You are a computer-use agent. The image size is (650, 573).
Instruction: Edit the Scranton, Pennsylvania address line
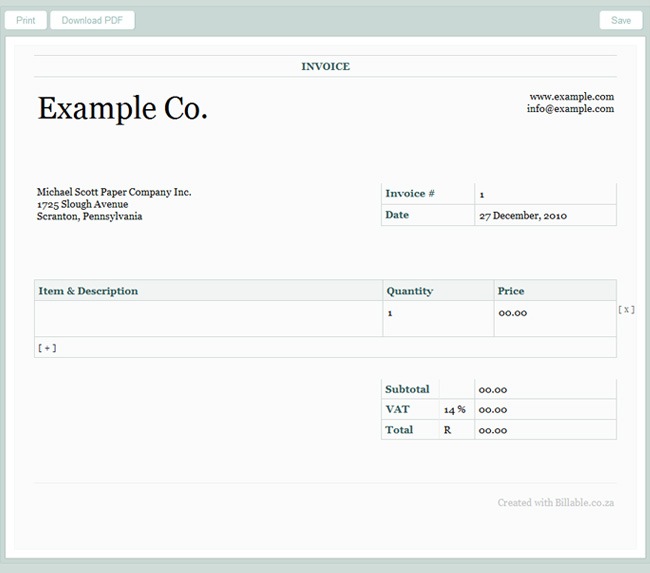click(x=89, y=216)
